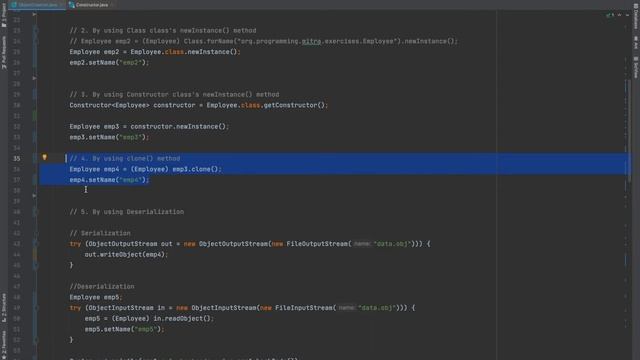Click line number 35 in gutter
Screen dimensions: 640x360
(x=17, y=158)
